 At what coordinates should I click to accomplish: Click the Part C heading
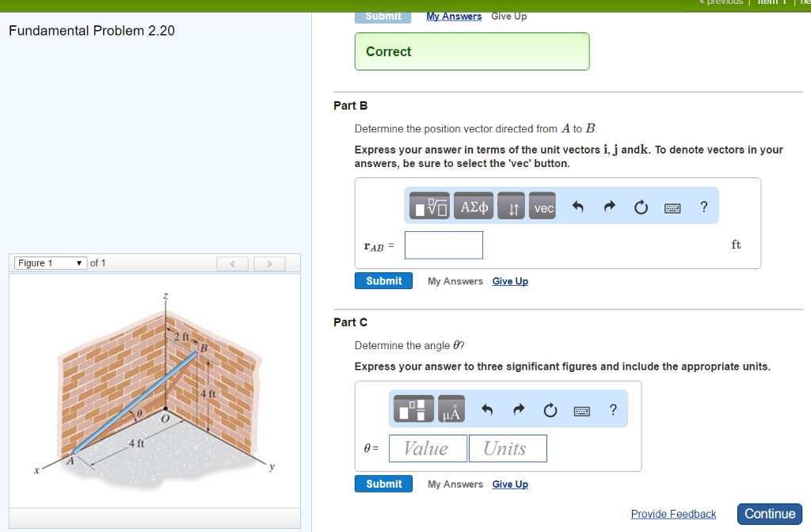tap(351, 322)
